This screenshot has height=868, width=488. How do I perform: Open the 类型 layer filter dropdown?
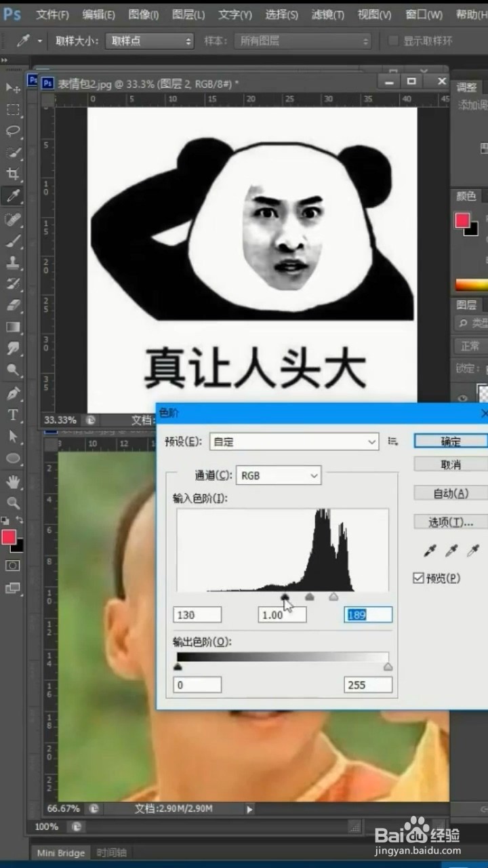tap(471, 323)
